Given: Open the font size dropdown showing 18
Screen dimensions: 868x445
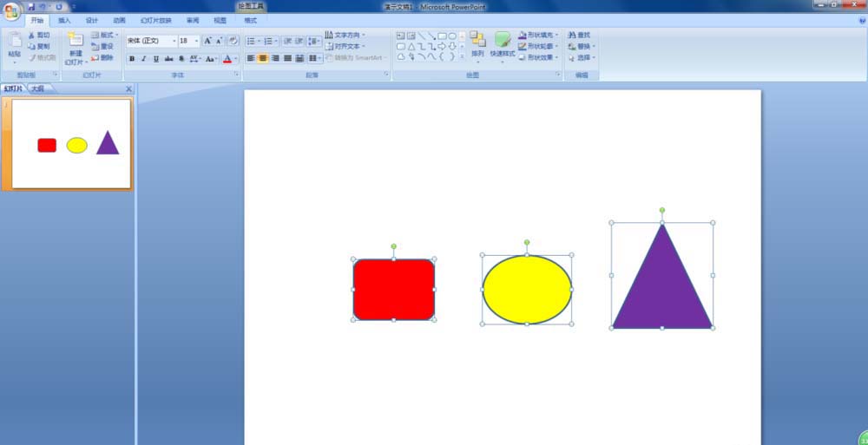Looking at the screenshot, I should coord(196,41).
